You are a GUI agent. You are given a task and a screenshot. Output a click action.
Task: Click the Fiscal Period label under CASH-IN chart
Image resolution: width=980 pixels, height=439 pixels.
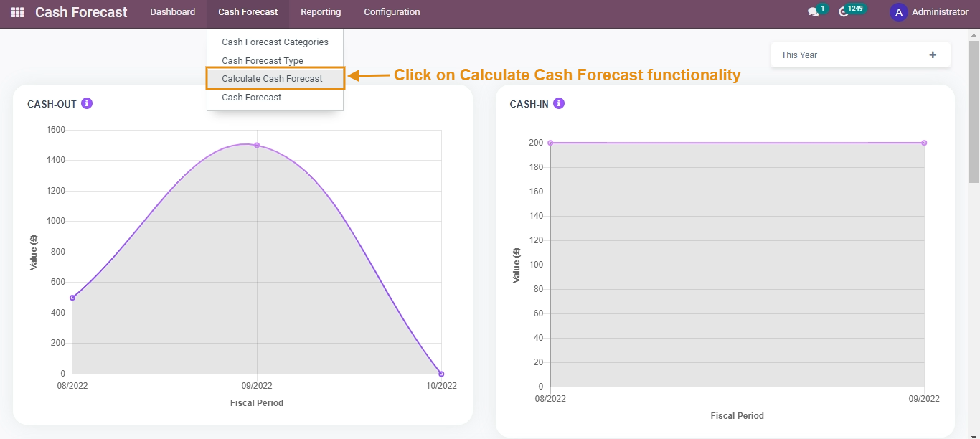[737, 416]
